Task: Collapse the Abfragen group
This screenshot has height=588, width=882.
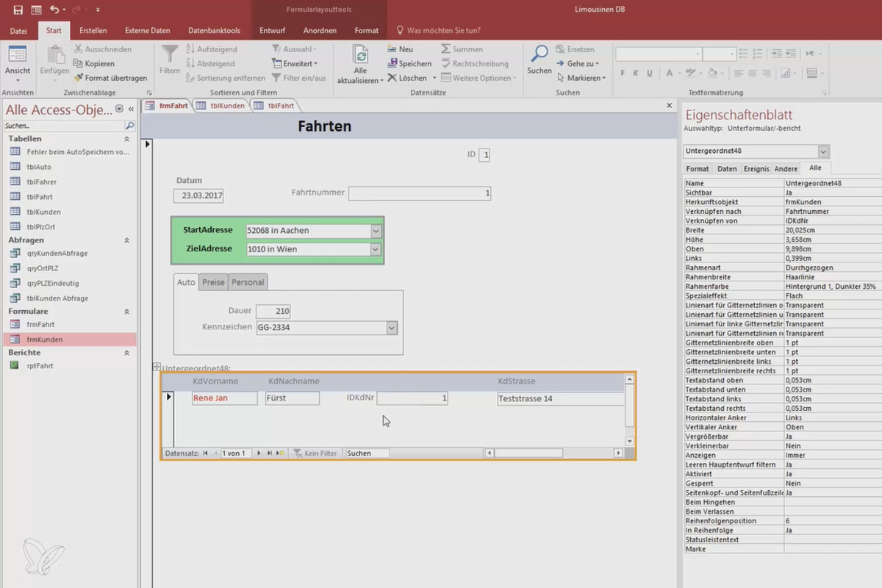Action: click(126, 240)
